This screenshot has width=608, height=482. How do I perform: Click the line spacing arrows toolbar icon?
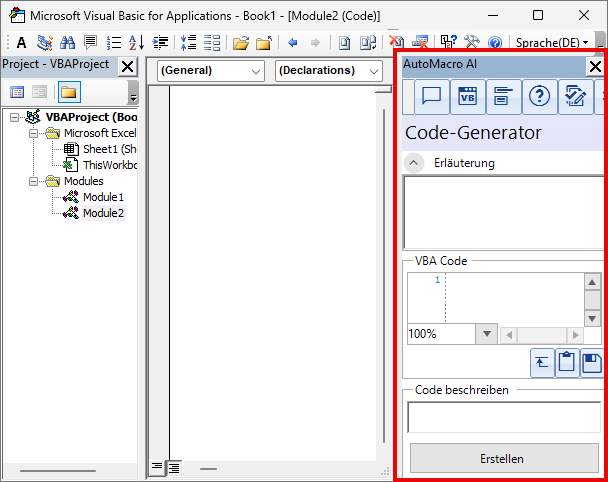tap(188, 42)
